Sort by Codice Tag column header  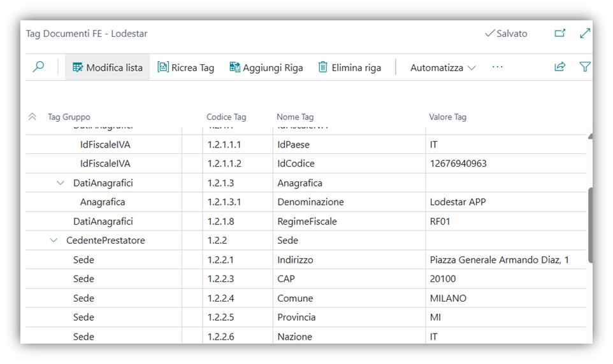click(x=226, y=117)
